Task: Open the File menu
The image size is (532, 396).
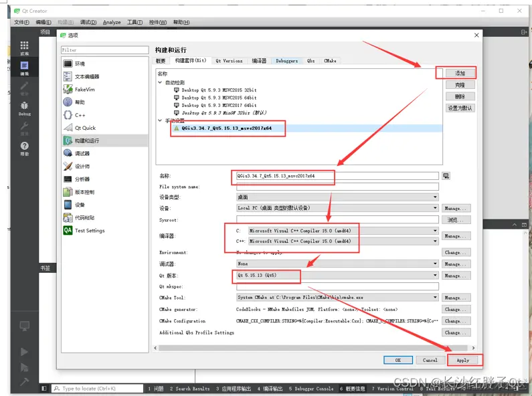Action: coord(21,22)
